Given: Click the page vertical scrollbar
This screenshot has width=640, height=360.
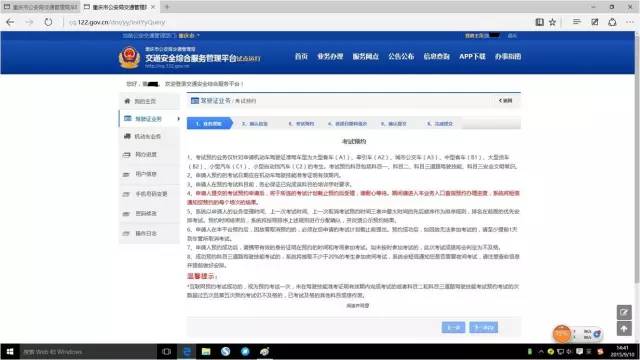Looking at the screenshot, I should (x=637, y=158).
